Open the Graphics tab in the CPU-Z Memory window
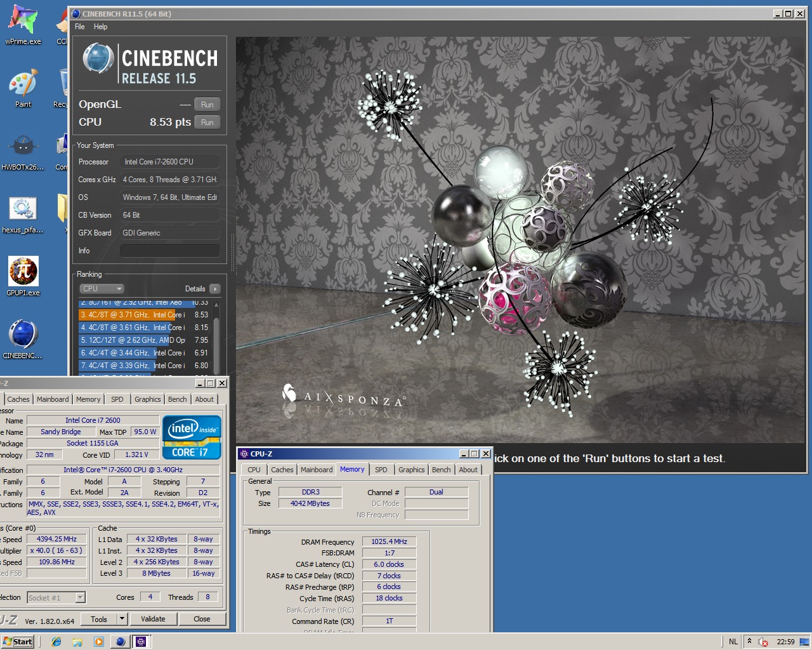 pyautogui.click(x=412, y=470)
